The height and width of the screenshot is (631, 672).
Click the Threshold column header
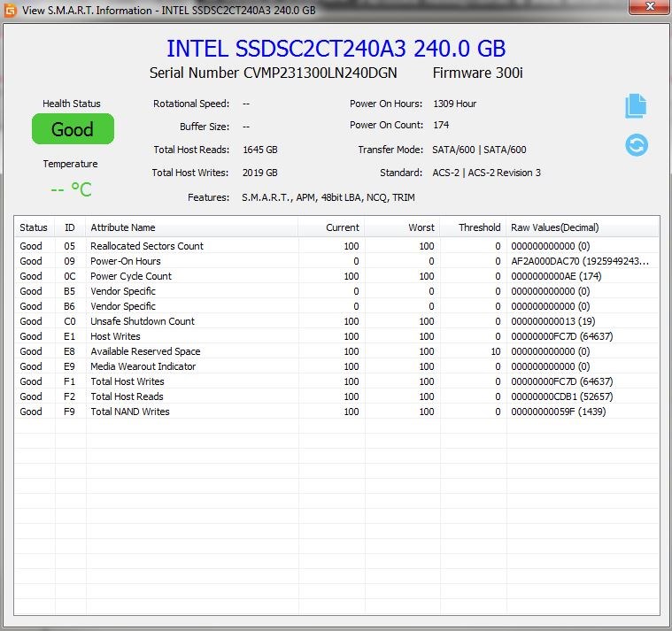pos(473,227)
